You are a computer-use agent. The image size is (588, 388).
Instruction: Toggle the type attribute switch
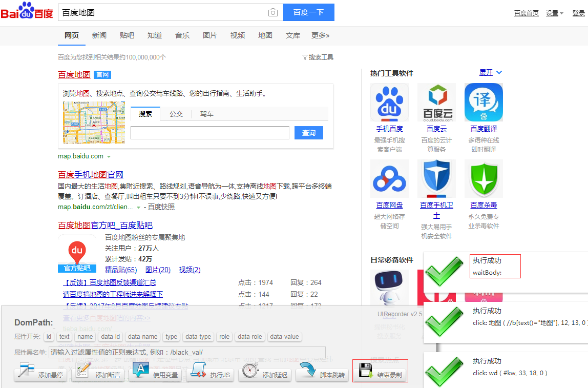click(x=172, y=337)
